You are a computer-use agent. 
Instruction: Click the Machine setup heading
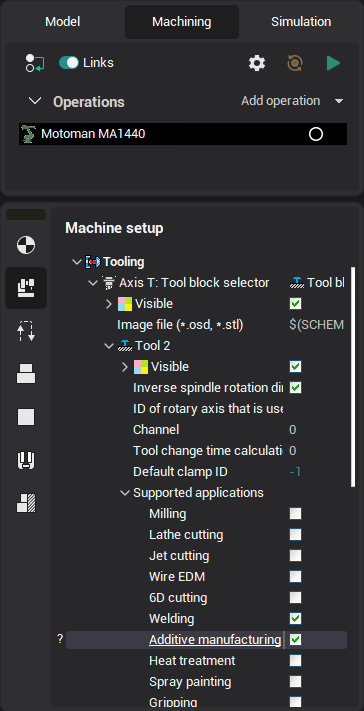(114, 228)
